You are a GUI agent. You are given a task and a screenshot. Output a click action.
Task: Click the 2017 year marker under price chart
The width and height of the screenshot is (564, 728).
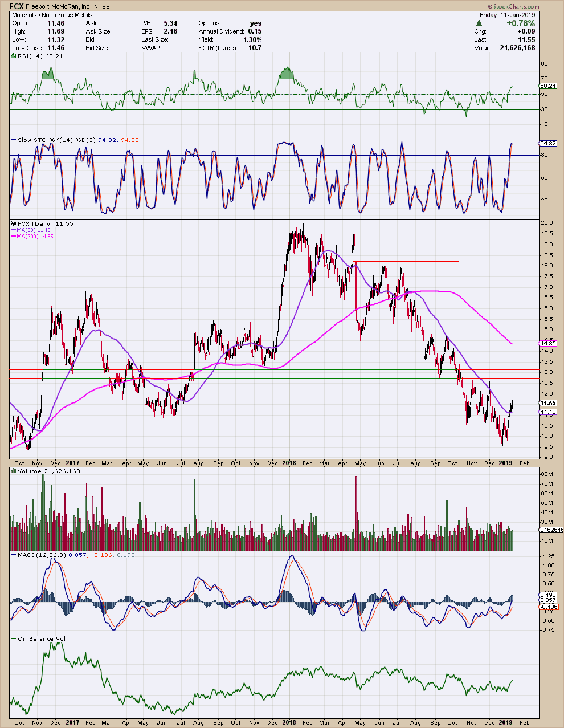pos(72,463)
